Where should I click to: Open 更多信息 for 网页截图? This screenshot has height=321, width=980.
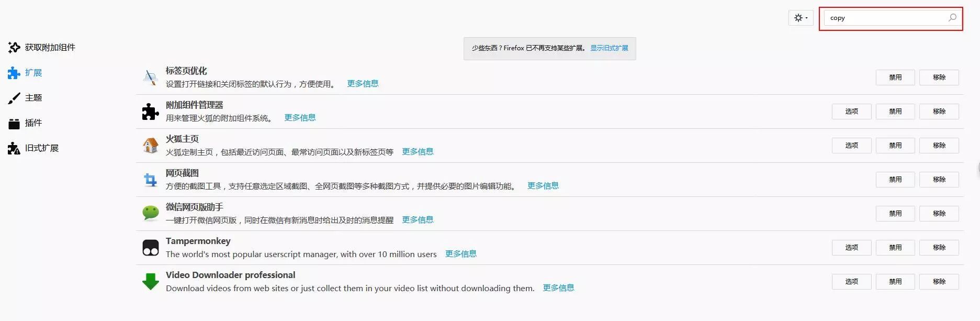(543, 186)
